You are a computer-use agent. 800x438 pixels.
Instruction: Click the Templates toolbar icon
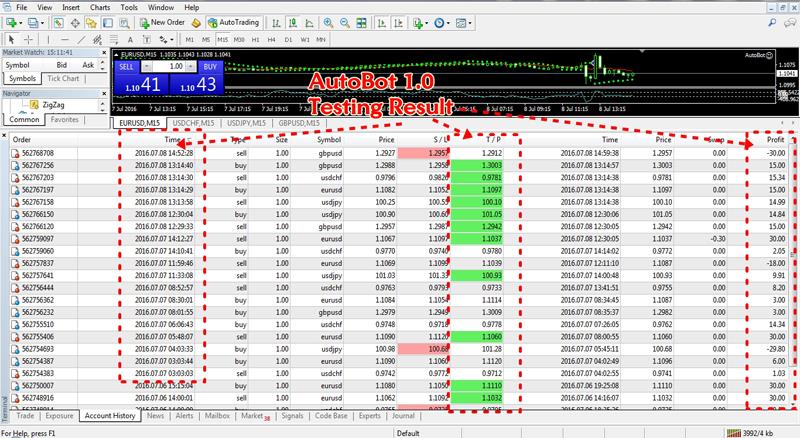(461, 23)
